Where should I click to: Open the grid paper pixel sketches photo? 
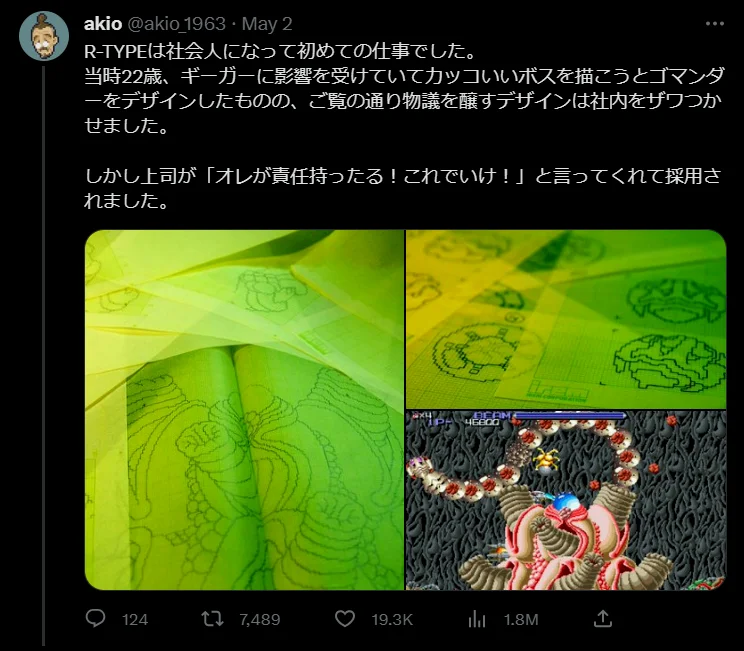click(566, 319)
